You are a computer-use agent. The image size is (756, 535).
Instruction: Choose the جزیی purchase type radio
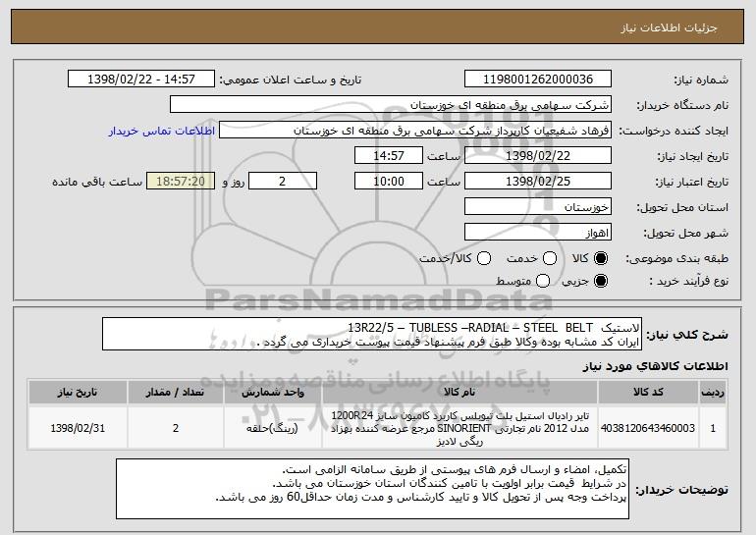point(601,281)
